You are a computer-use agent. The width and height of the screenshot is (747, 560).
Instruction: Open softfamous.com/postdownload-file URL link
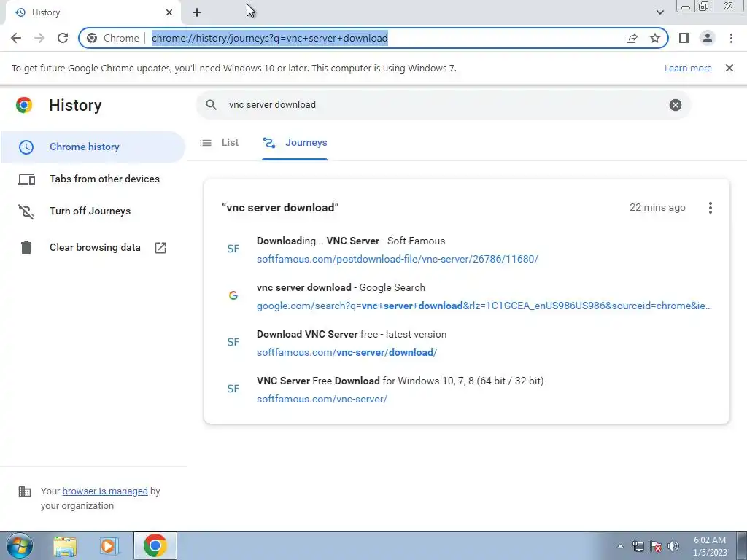click(398, 259)
